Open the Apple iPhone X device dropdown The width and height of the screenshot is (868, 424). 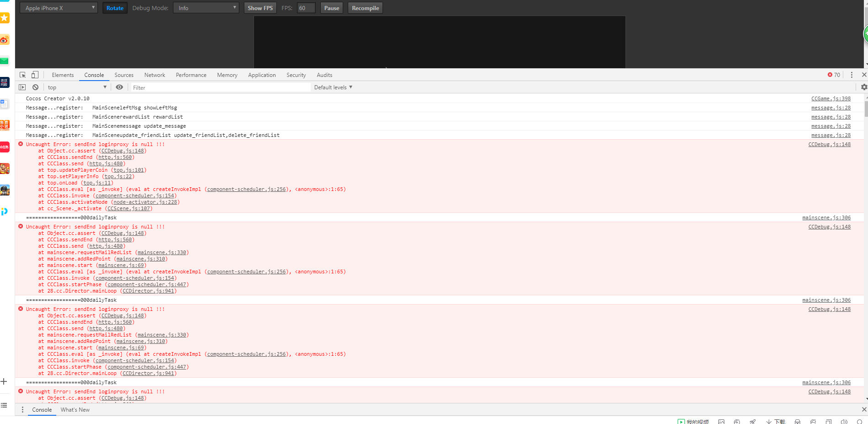(x=59, y=8)
